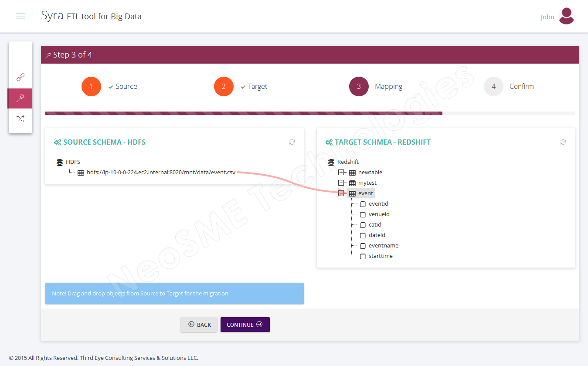Open the hamburger menu icon

pos(20,16)
